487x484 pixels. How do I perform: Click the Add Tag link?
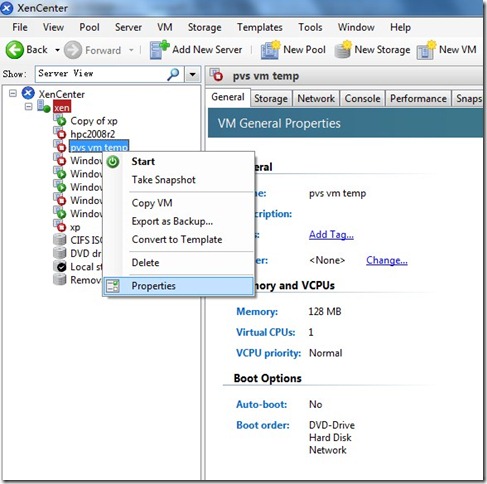click(331, 235)
